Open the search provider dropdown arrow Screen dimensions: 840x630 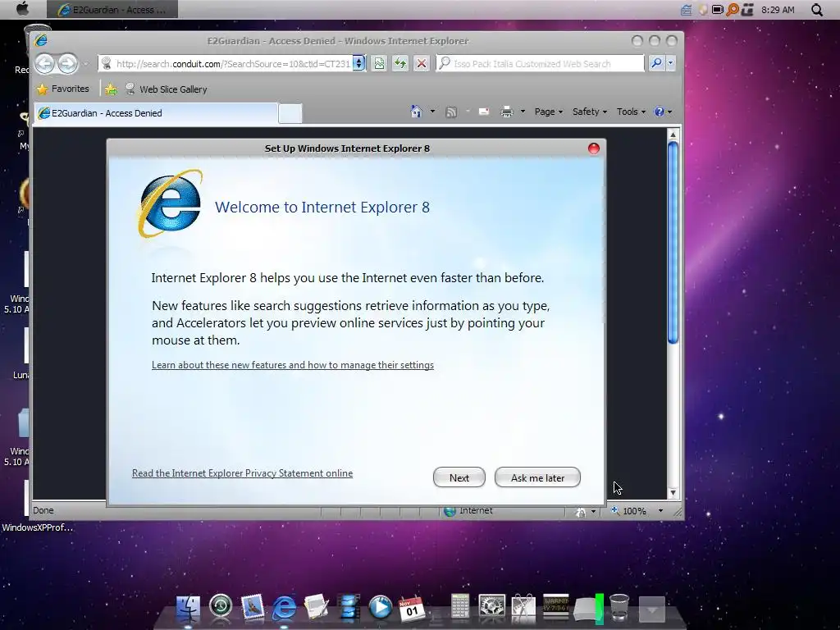(670, 63)
